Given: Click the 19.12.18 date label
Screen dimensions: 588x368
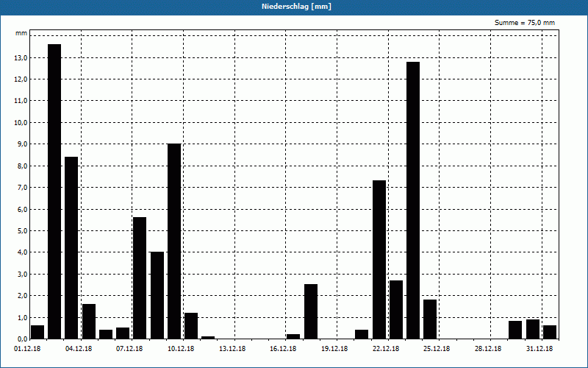Looking at the screenshot, I should (x=334, y=349).
